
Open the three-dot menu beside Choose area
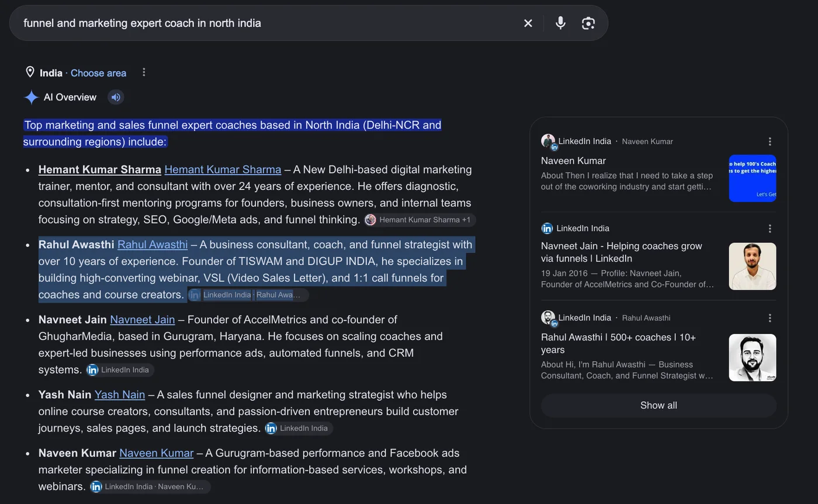click(x=144, y=72)
